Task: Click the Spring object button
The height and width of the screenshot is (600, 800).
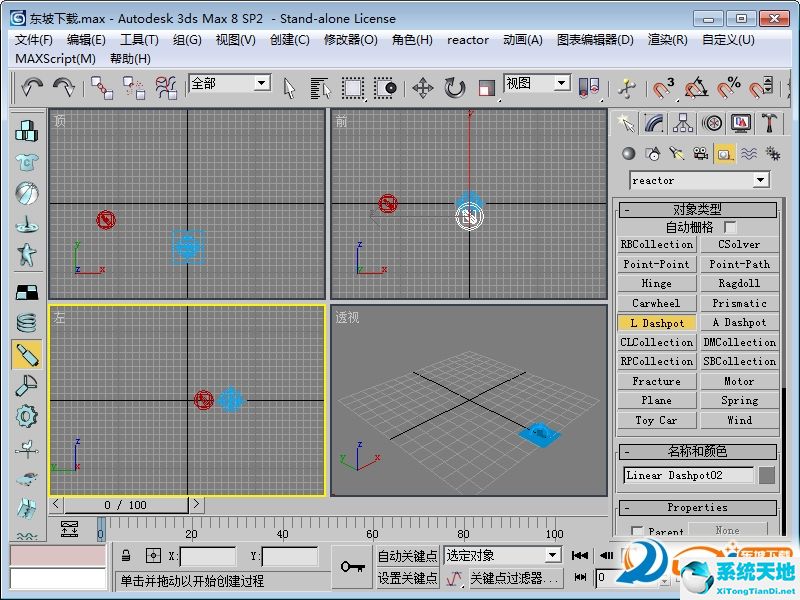Action: pyautogui.click(x=739, y=401)
